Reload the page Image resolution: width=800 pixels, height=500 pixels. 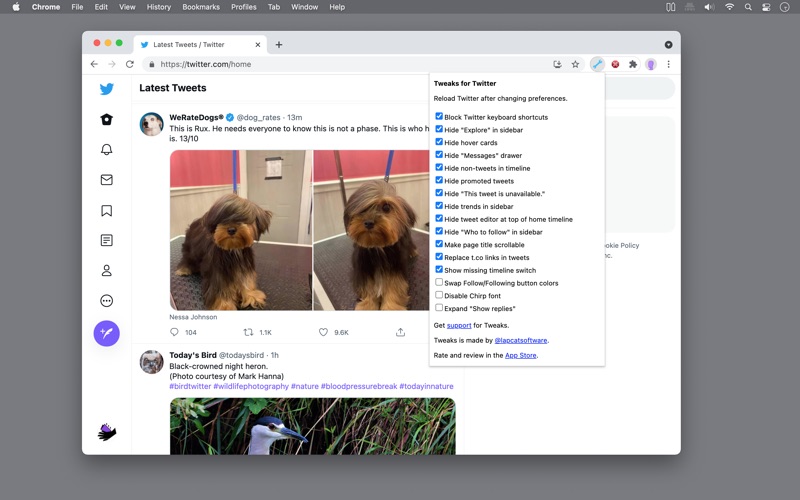130,64
